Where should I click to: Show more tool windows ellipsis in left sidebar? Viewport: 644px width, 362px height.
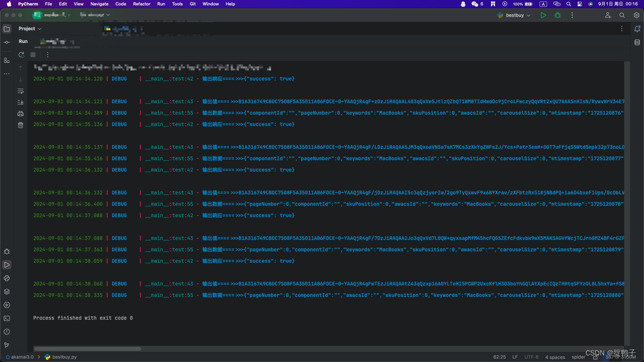[7, 73]
